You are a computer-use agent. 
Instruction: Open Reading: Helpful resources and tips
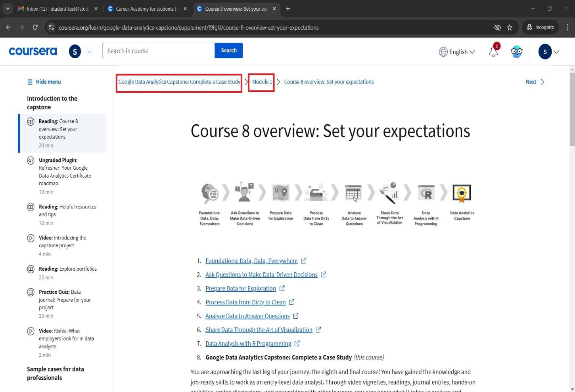tap(62, 214)
